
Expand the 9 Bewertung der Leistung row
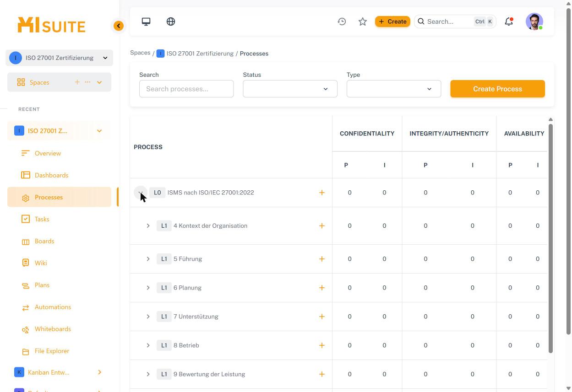point(148,374)
